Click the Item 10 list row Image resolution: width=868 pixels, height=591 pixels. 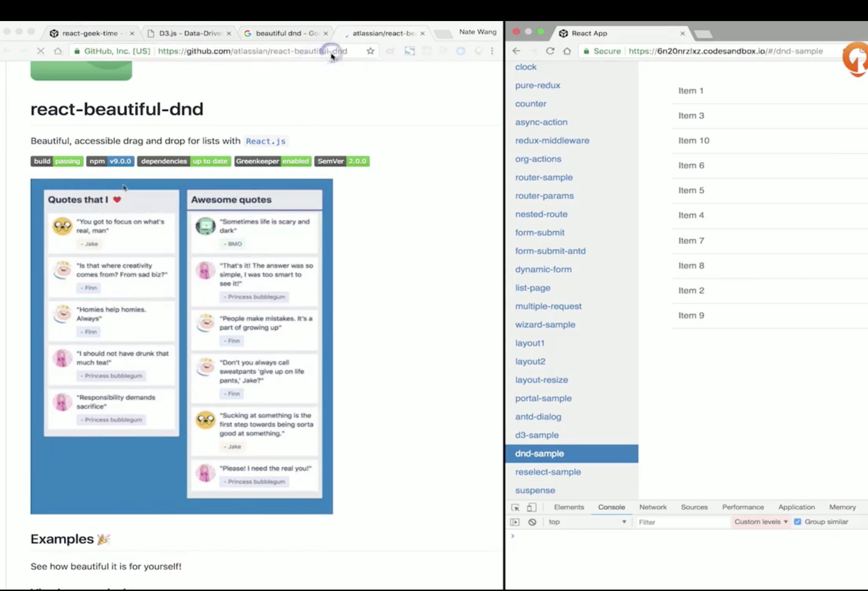[693, 140]
